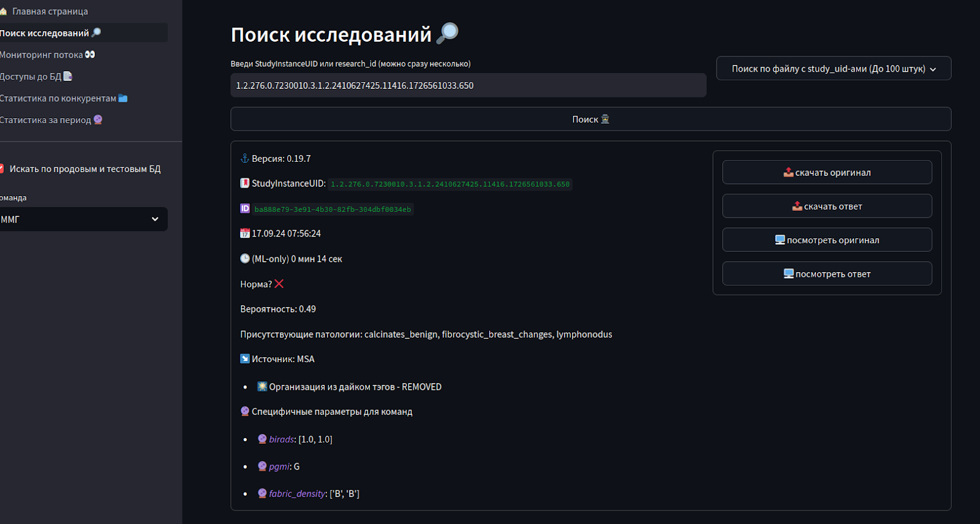
Task: Click the red cross icon next to Норма
Action: coord(279,284)
